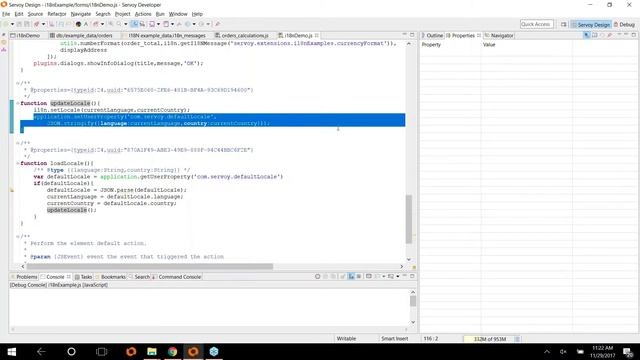Collapse the comment above loadLocale function
The width and height of the screenshot is (640, 360).
pos(18,143)
